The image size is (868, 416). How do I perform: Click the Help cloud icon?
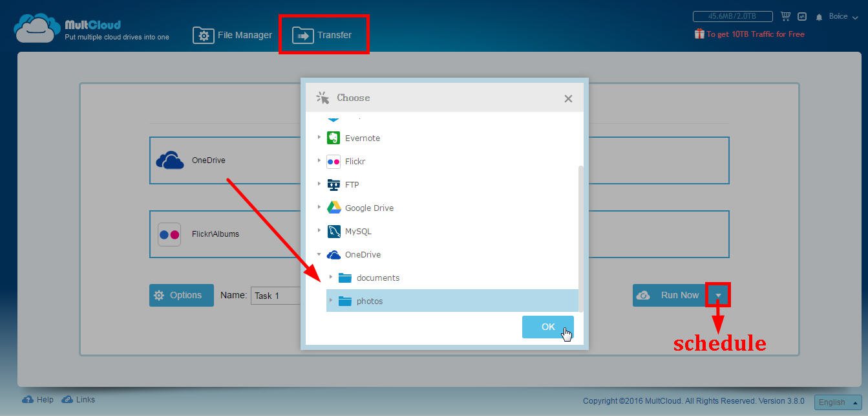pyautogui.click(x=28, y=400)
